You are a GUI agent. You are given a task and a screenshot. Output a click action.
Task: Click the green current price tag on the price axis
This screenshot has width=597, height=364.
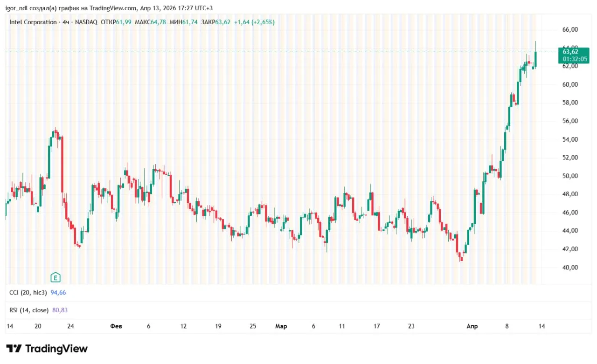click(x=573, y=55)
